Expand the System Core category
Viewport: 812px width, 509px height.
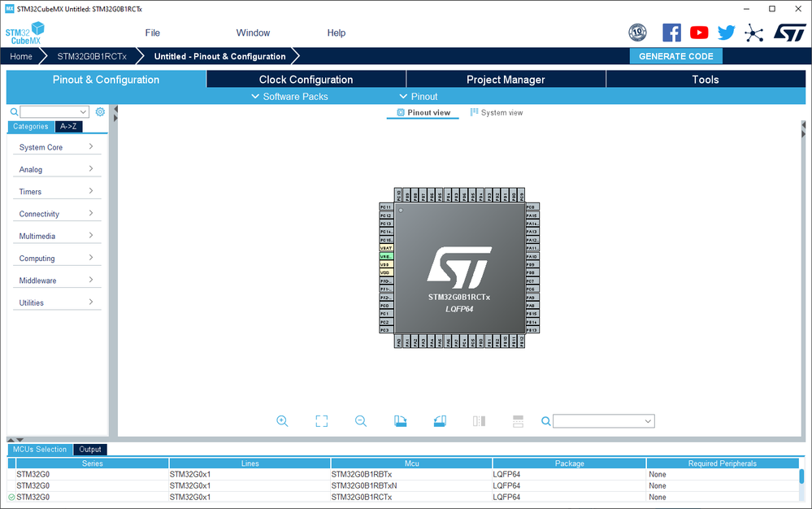pos(57,147)
